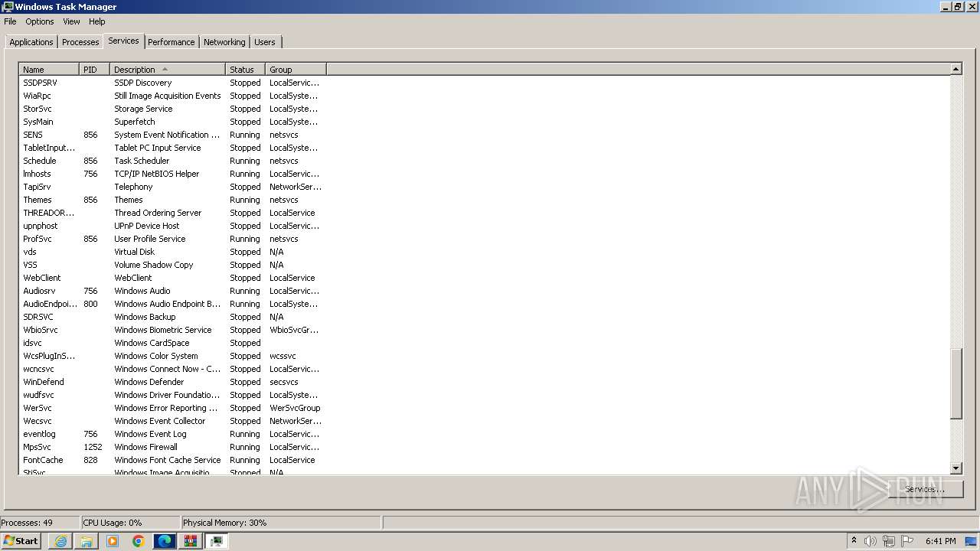Open the Action Center flag icon
The width and height of the screenshot is (980, 551).
coord(907,541)
